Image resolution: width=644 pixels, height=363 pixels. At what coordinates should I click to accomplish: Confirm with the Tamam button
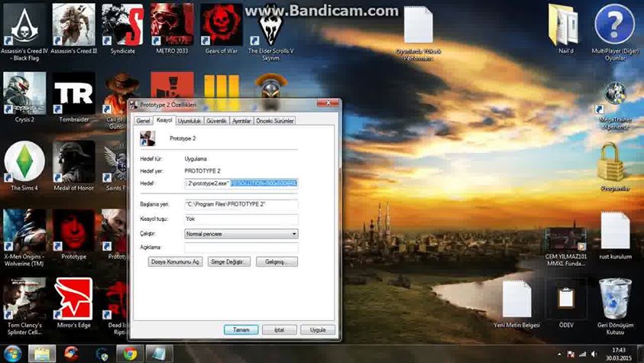tap(241, 329)
